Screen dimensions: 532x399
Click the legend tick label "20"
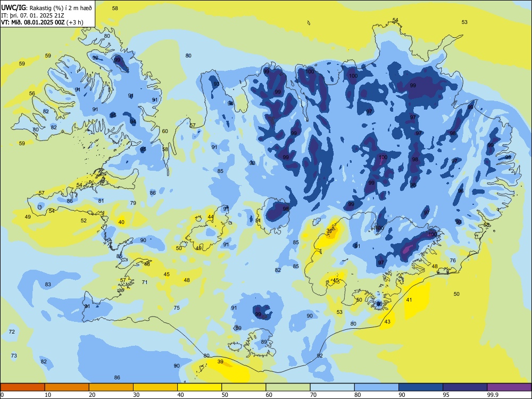[92, 395]
